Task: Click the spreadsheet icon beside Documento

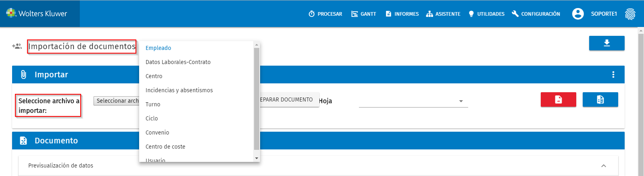Action: [23, 141]
